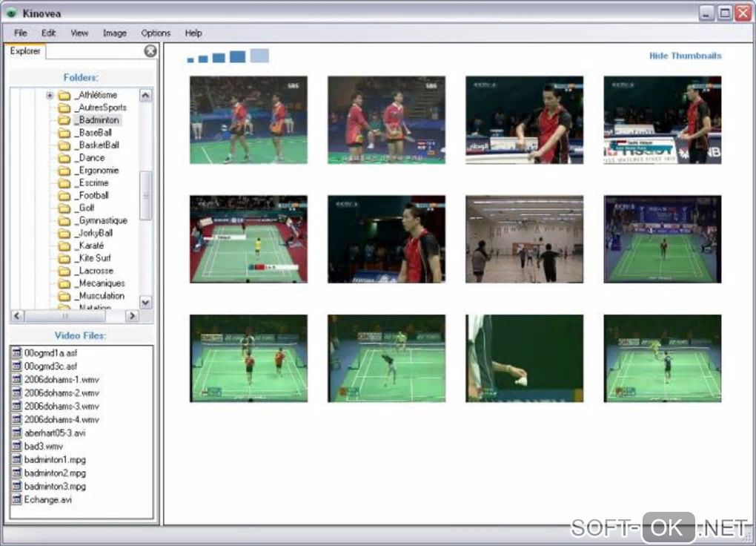This screenshot has height=546, width=756.
Task: Click the folder tree vertical scrollbar thumb
Action: [x=145, y=196]
